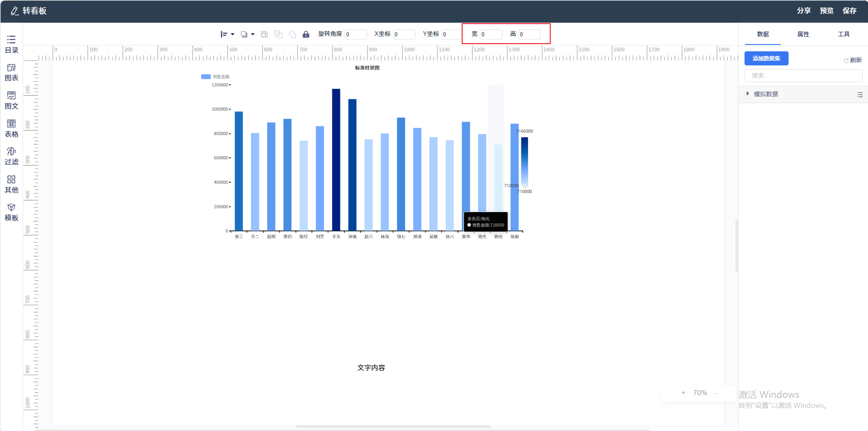Click 保存 in the top bar
868x431 pixels.
[849, 11]
